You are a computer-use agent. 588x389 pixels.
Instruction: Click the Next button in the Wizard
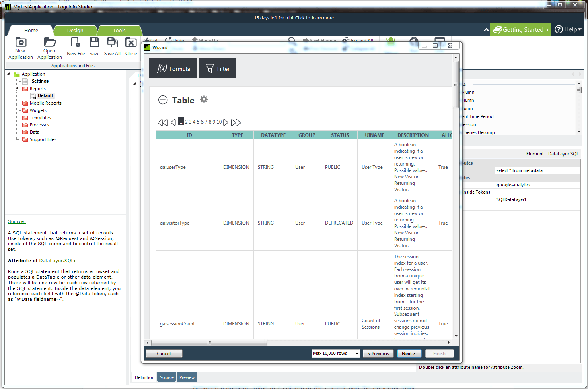point(409,353)
